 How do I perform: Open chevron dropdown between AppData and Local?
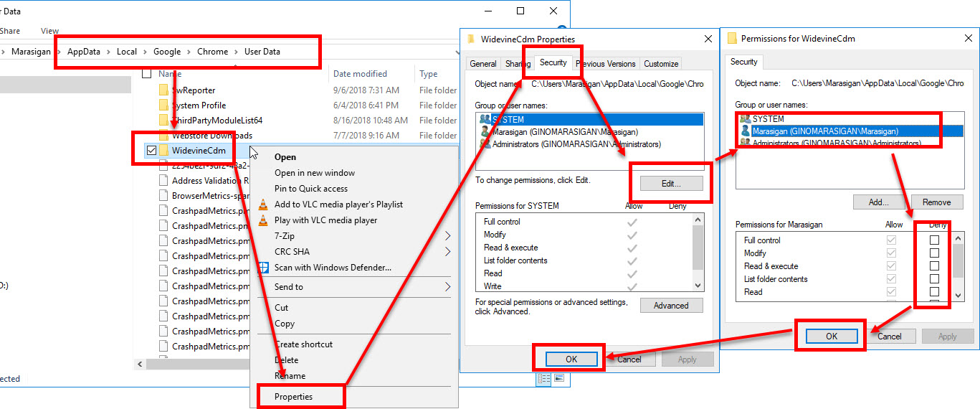pyautogui.click(x=108, y=52)
